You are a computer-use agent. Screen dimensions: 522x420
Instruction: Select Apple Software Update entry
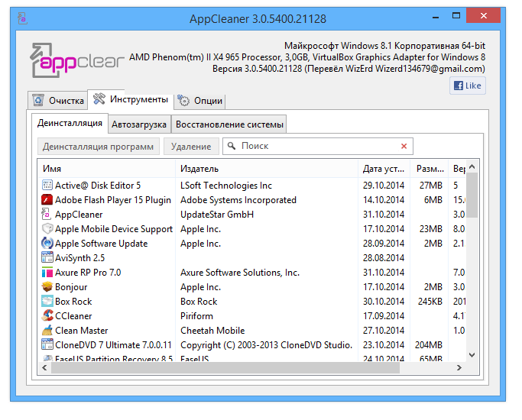pos(101,244)
